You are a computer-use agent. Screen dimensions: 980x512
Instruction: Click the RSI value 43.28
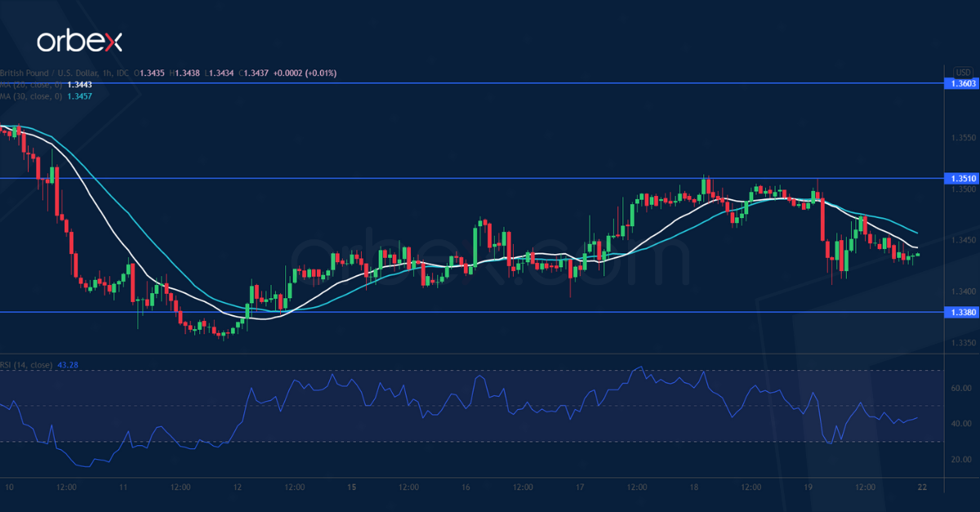(x=69, y=365)
